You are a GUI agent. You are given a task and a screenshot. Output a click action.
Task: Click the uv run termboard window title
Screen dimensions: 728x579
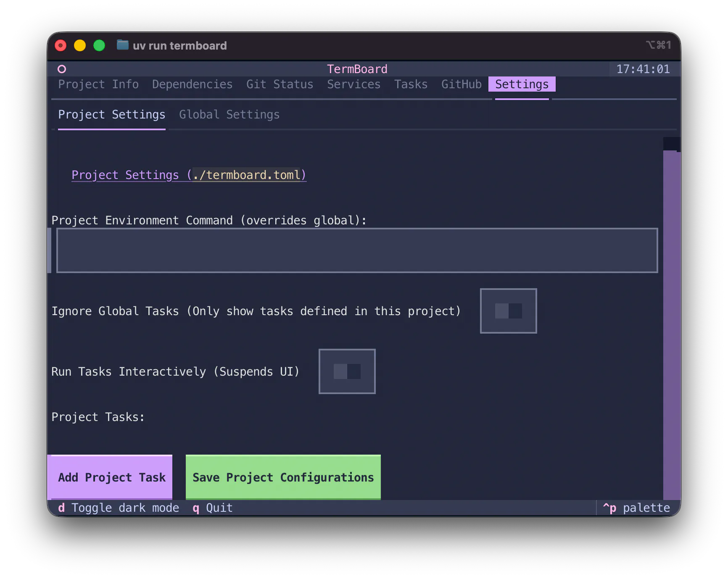click(179, 45)
